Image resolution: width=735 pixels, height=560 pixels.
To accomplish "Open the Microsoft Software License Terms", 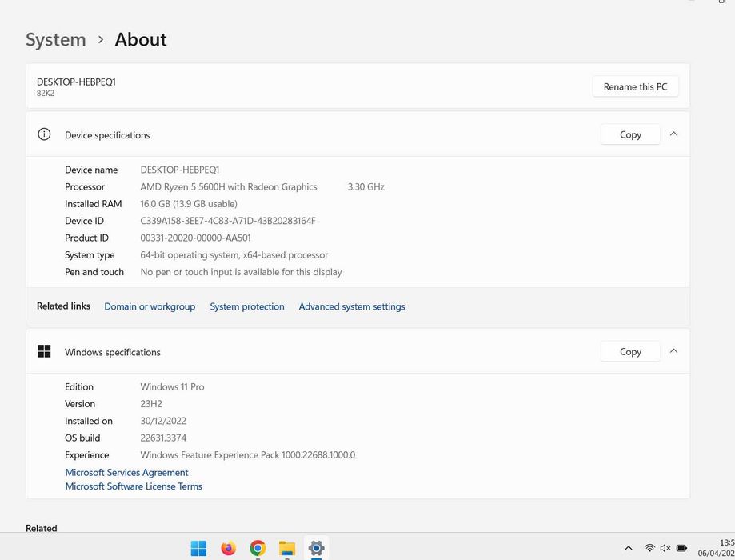I will pos(134,486).
